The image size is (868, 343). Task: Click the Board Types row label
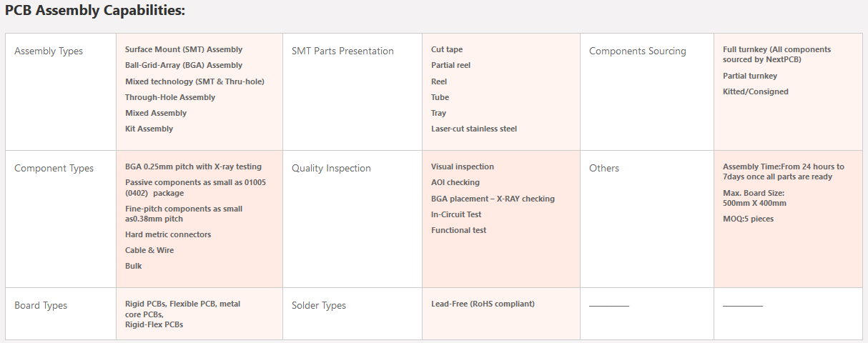coord(41,306)
